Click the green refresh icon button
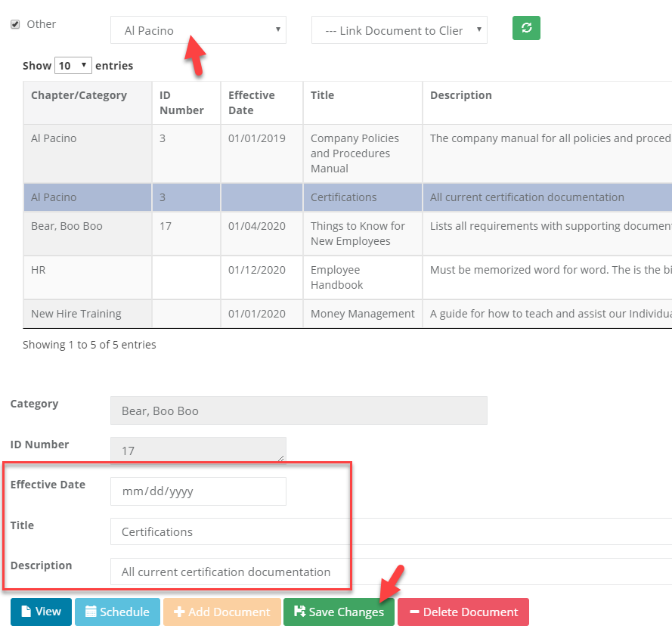Viewport: 672px width, 632px height. pyautogui.click(x=526, y=28)
